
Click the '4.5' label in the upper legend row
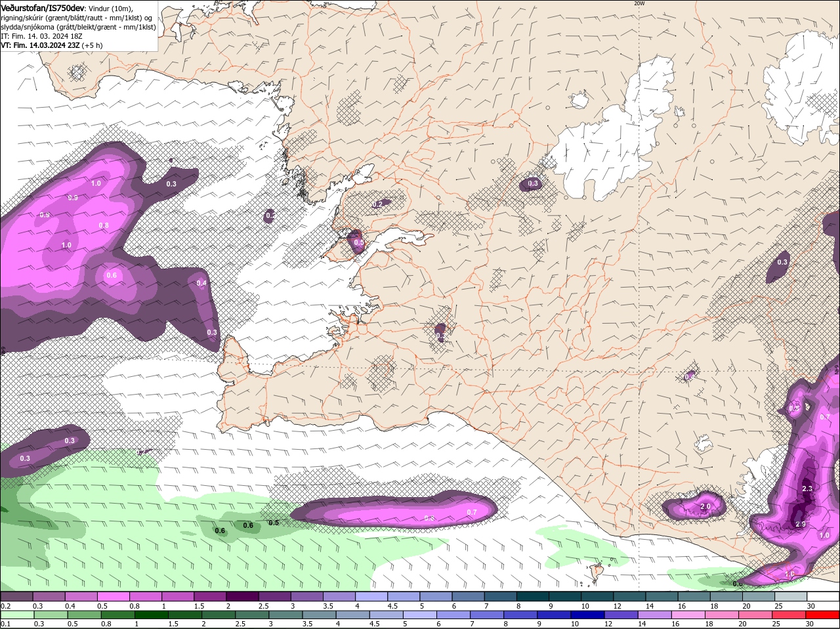pyautogui.click(x=394, y=606)
